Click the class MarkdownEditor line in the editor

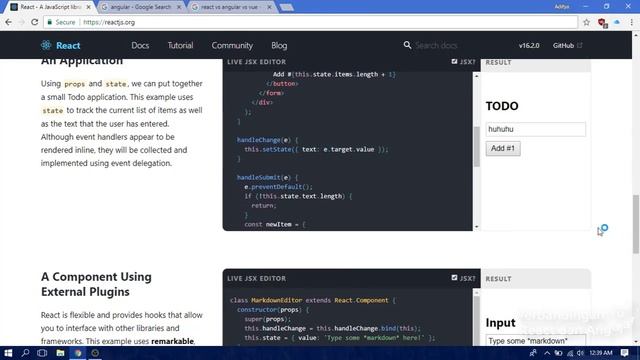(312, 300)
